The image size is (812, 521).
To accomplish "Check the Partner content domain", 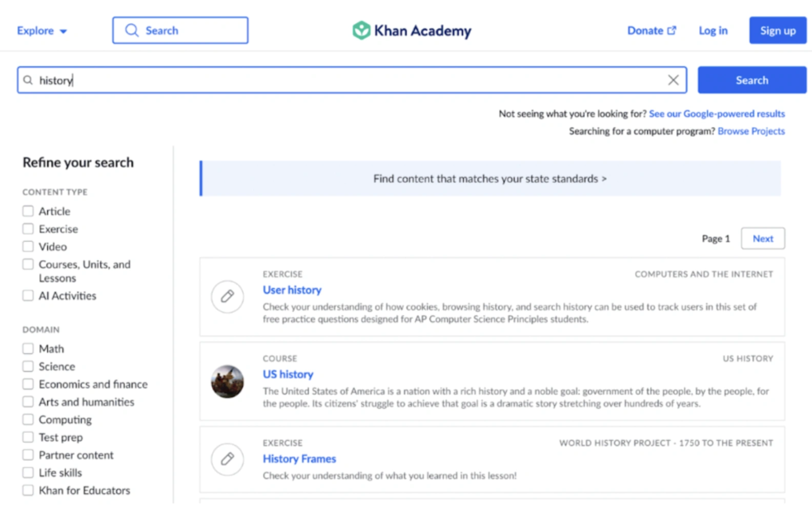I will (x=28, y=455).
